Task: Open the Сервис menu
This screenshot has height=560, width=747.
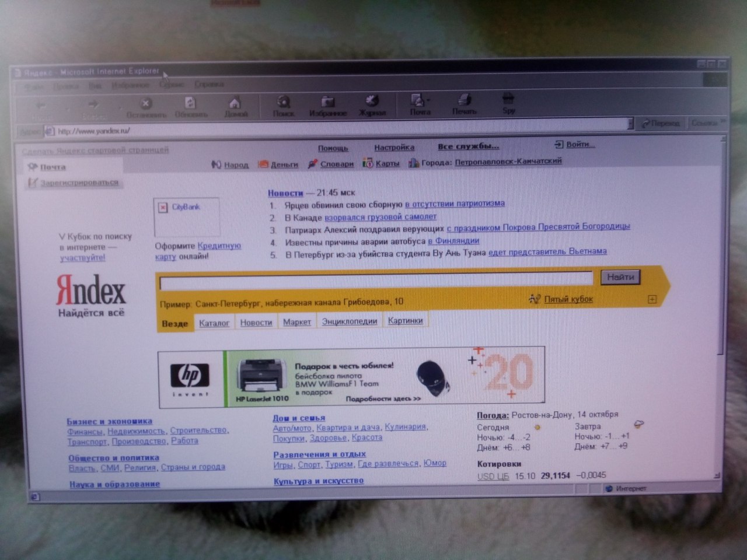Action: click(172, 85)
